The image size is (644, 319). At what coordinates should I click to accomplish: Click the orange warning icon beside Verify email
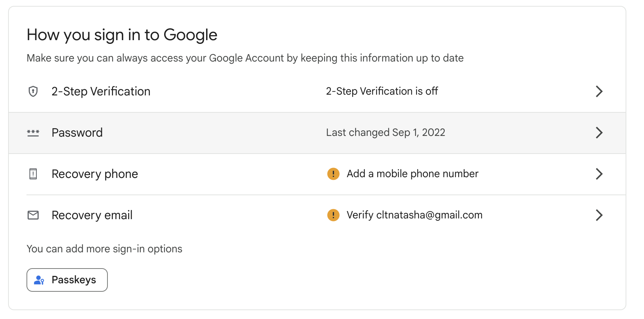(x=333, y=215)
